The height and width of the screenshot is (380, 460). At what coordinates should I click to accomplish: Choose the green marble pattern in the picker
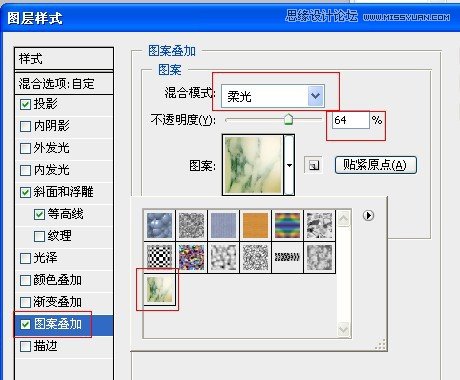pos(159,289)
